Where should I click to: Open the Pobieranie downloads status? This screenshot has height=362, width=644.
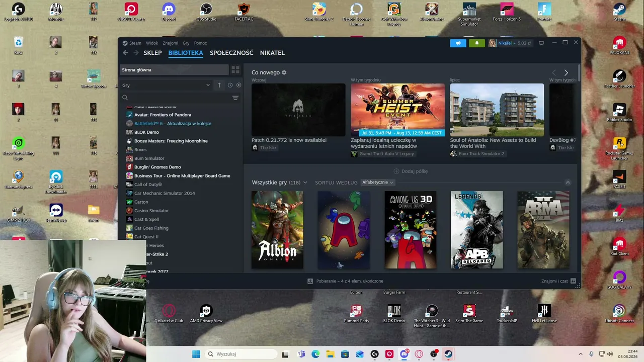(x=345, y=281)
